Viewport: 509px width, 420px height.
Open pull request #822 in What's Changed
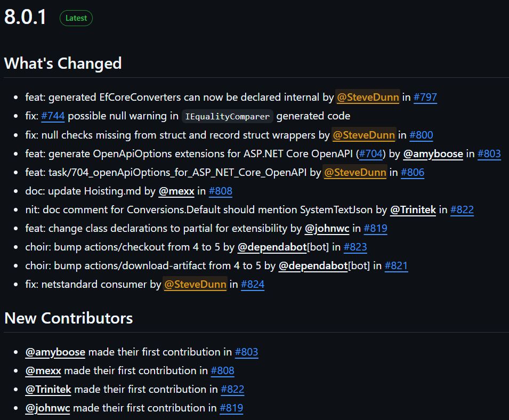[462, 210]
